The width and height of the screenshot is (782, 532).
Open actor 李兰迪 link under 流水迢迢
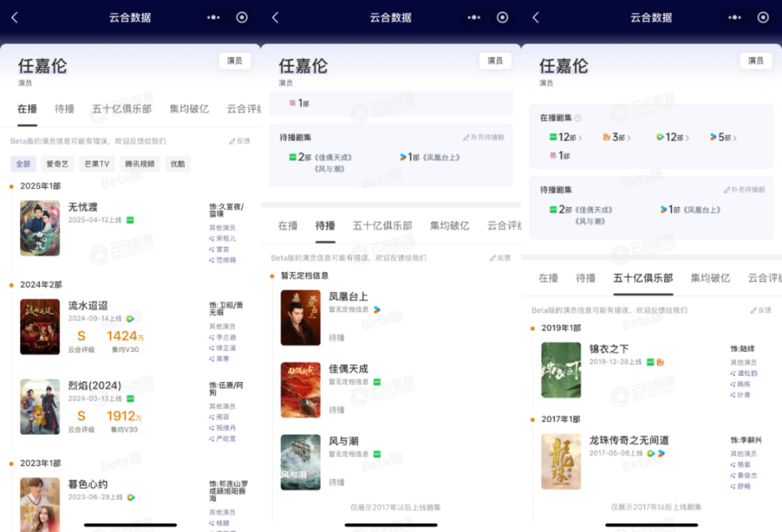(222, 337)
